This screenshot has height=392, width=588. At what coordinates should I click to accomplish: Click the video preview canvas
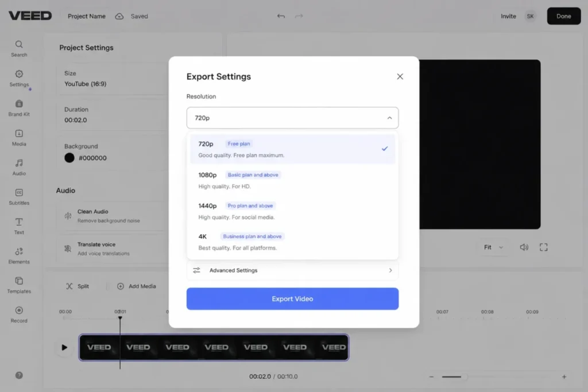coord(479,144)
